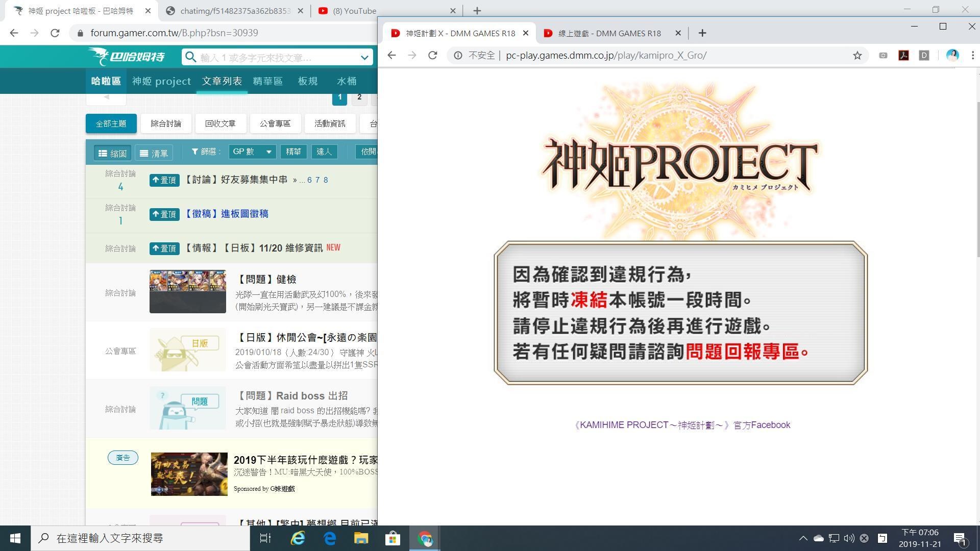This screenshot has width=980, height=551.
Task: Bookmark the kamipro page with star icon
Action: pos(857,56)
